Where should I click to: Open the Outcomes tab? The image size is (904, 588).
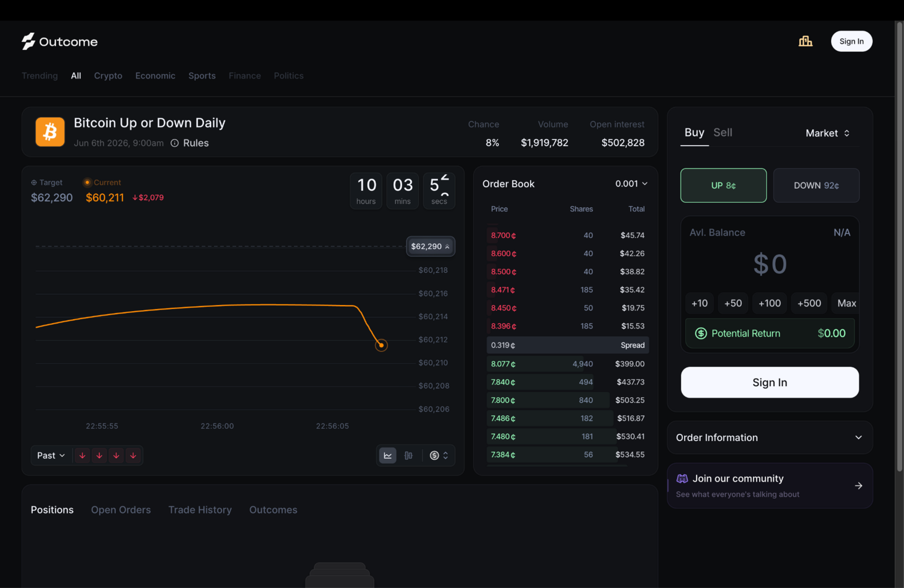pos(273,510)
